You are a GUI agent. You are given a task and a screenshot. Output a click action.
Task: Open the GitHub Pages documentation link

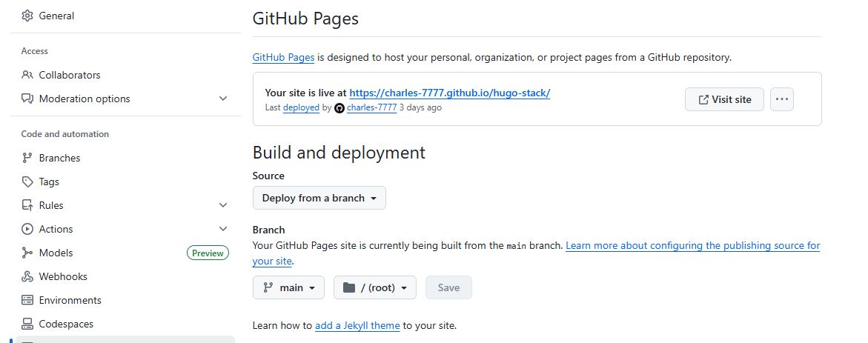pos(283,57)
